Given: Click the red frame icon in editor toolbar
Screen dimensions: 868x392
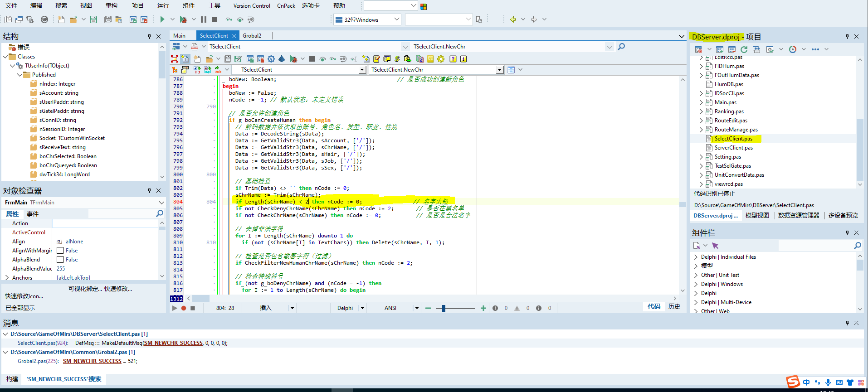Looking at the screenshot, I should pyautogui.click(x=175, y=59).
